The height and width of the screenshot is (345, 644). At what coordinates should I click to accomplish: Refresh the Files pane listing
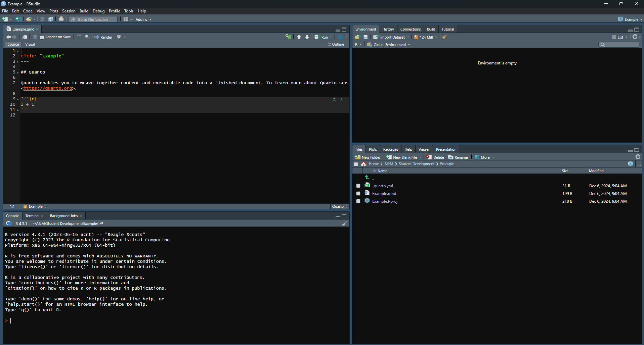638,157
